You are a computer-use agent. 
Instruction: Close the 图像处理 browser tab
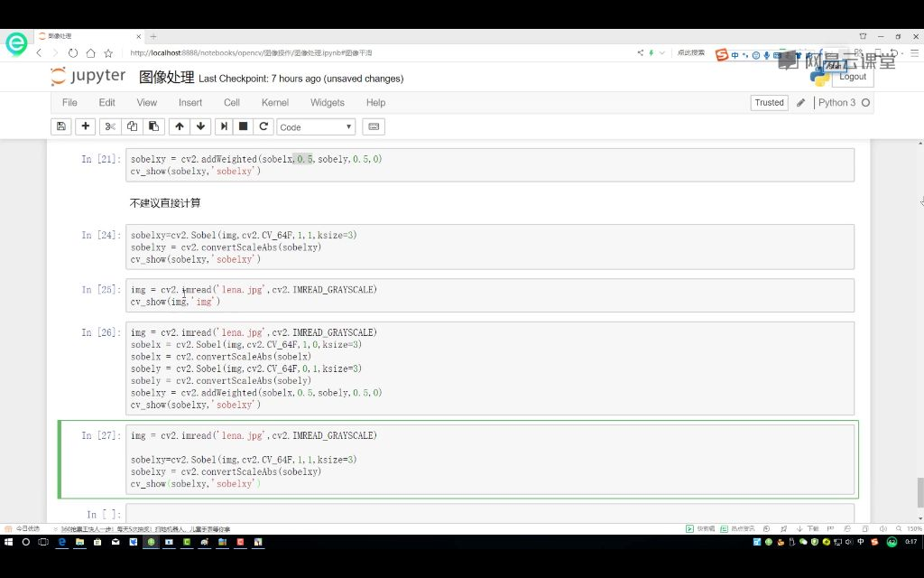click(138, 36)
